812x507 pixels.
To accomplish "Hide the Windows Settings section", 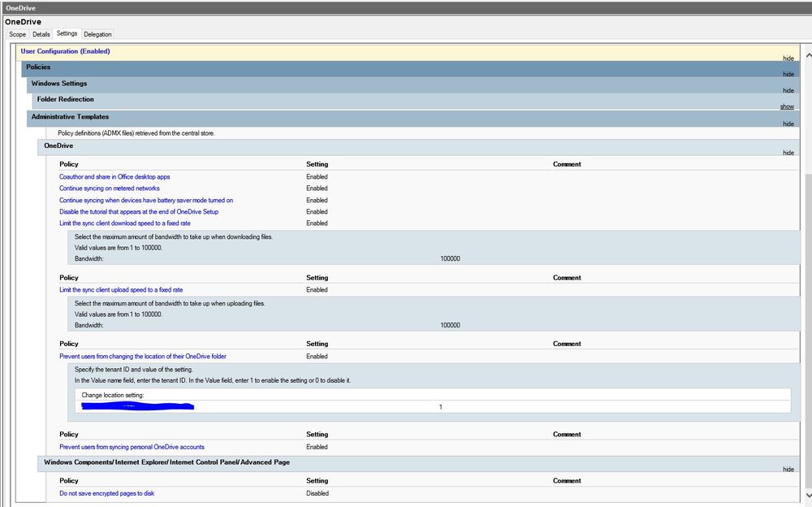I will coord(788,90).
